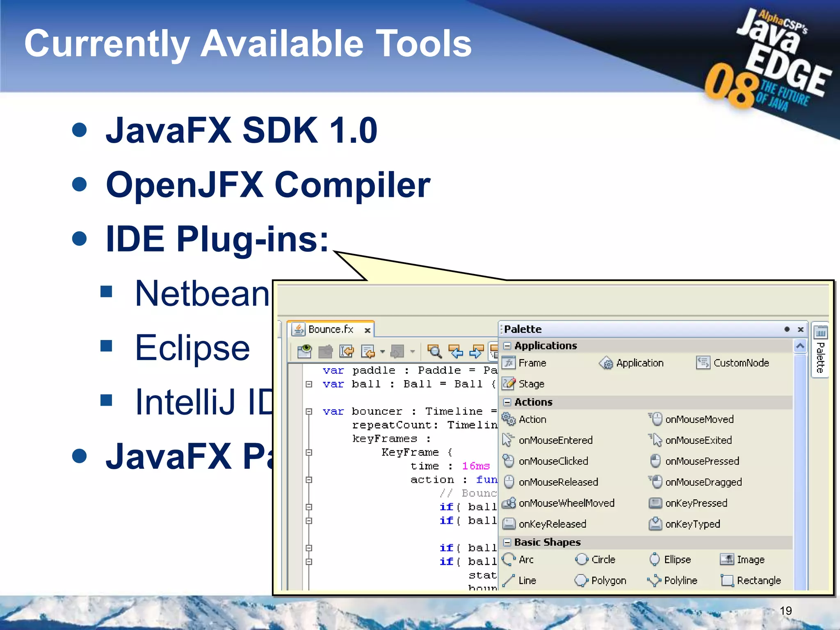Click the find previous occurrence arrow icon
The height and width of the screenshot is (630, 840).
(455, 351)
